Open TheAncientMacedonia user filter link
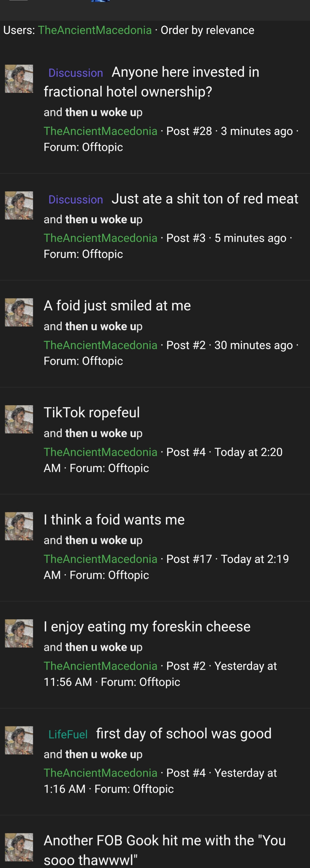The height and width of the screenshot is (868, 310). tap(95, 30)
